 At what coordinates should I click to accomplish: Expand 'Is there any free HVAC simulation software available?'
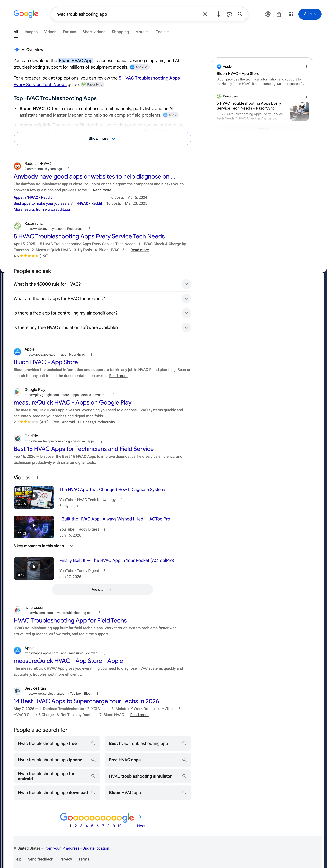[x=102, y=327]
